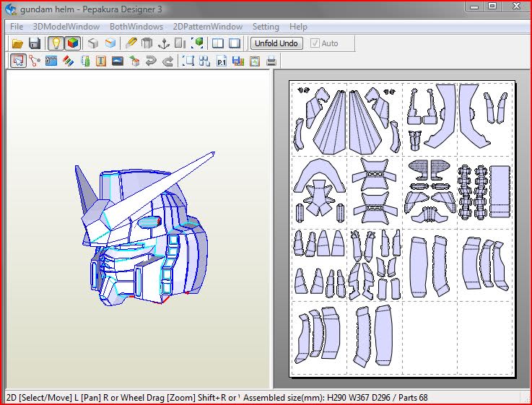
Task: Open the 2DPatternWindow menu
Action: point(208,27)
